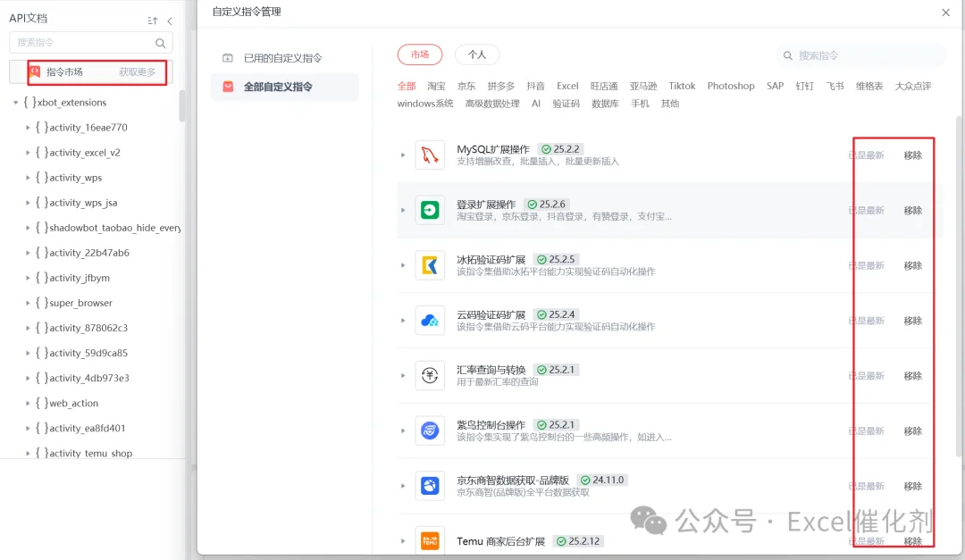This screenshot has width=965, height=560.
Task: Click the 京东商智数据获取 icon
Action: (x=430, y=486)
